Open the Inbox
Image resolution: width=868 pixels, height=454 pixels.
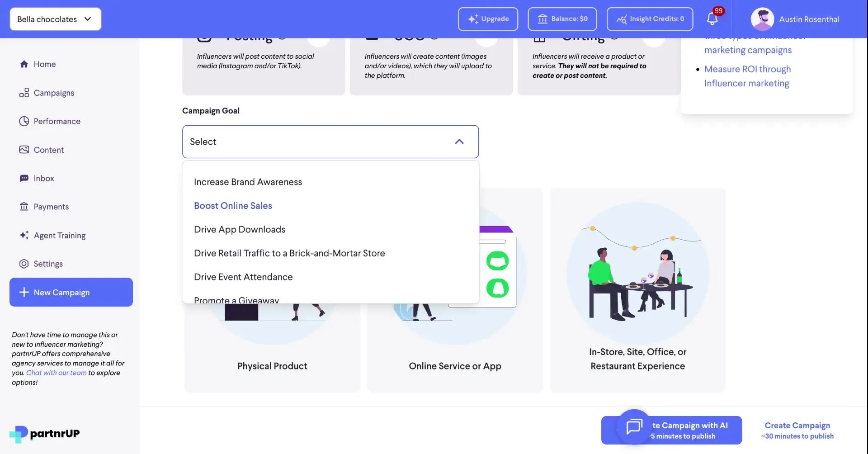(x=24, y=178)
